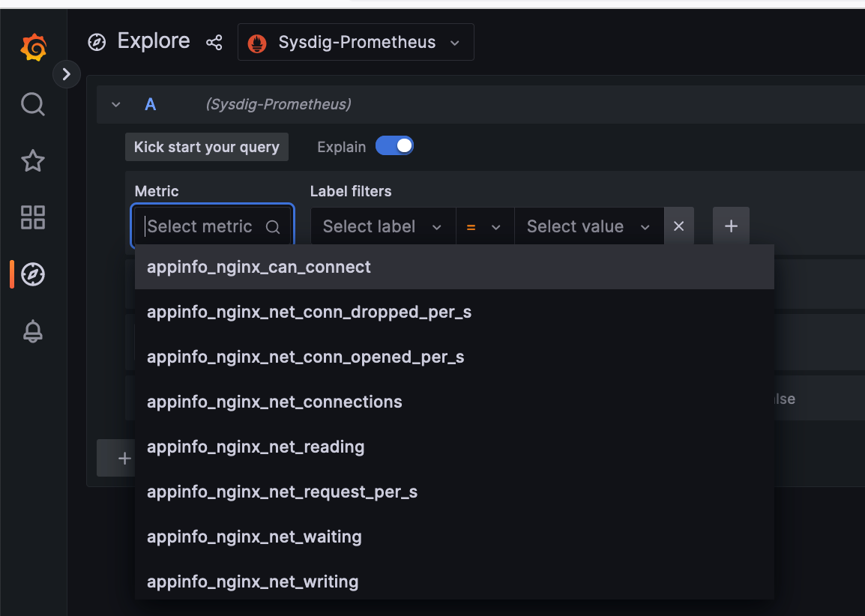The height and width of the screenshot is (616, 865).
Task: Click Kick start your query button
Action: tap(207, 147)
